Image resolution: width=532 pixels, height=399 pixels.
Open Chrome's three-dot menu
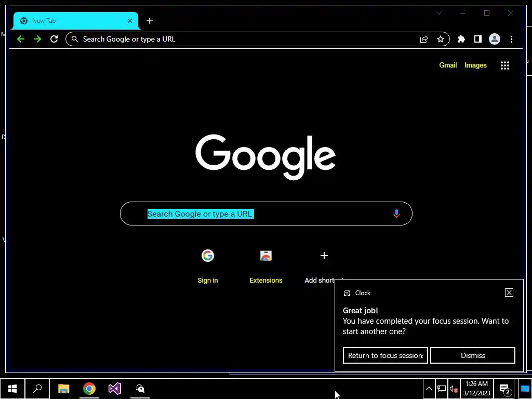[511, 39]
